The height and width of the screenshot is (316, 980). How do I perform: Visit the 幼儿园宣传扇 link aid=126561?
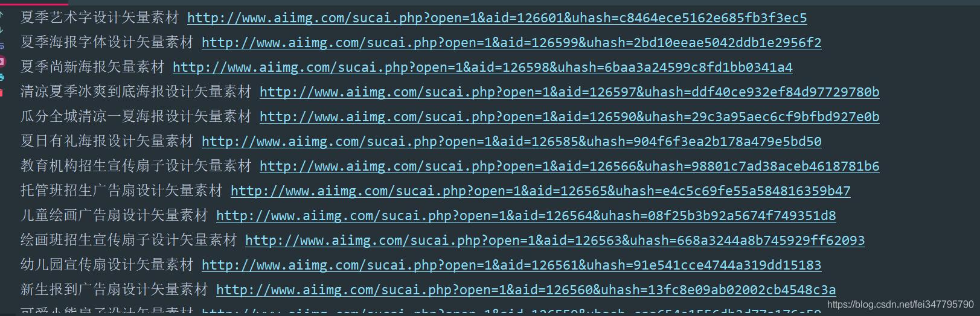(511, 265)
